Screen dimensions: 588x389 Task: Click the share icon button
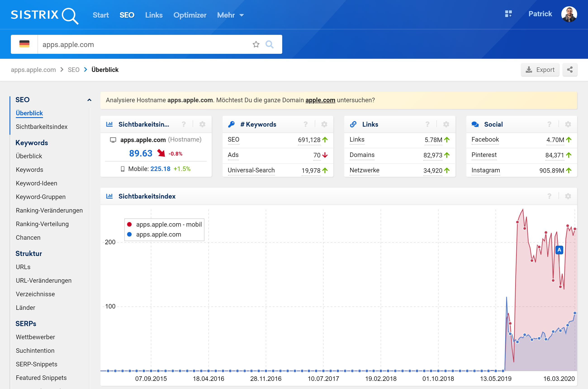tap(570, 70)
